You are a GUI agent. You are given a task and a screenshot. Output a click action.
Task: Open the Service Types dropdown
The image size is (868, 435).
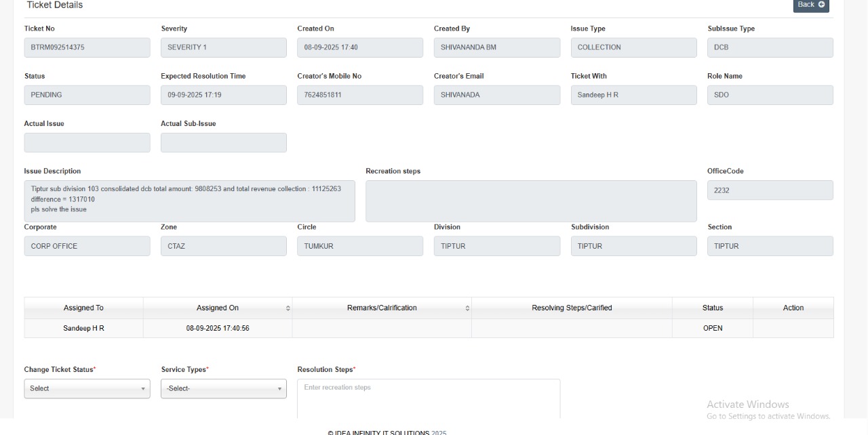pos(223,388)
